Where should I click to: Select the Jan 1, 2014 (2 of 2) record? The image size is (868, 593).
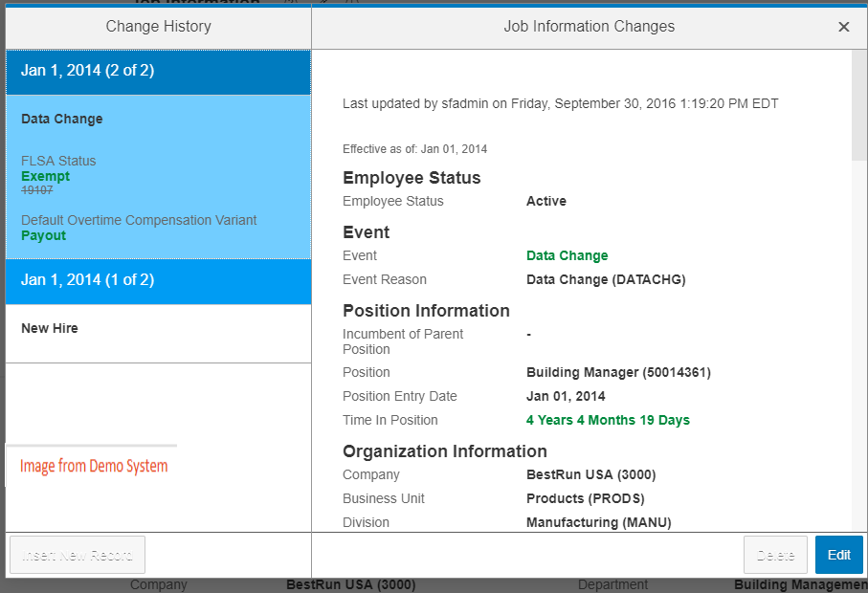click(158, 72)
